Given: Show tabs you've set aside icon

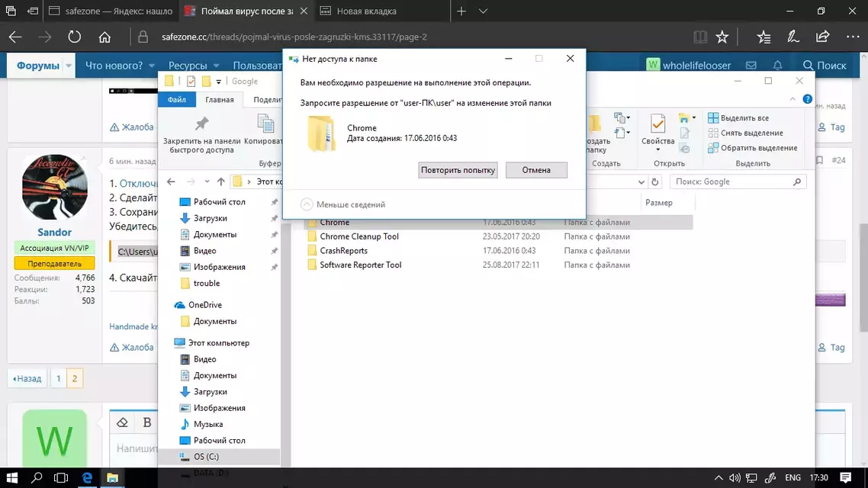Looking at the screenshot, I should click(x=11, y=11).
